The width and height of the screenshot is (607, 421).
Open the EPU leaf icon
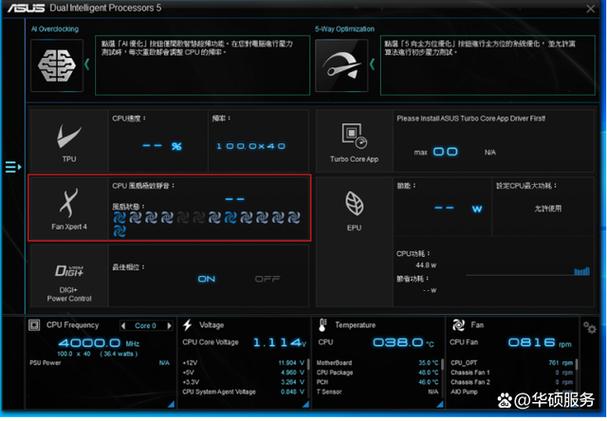(x=354, y=204)
